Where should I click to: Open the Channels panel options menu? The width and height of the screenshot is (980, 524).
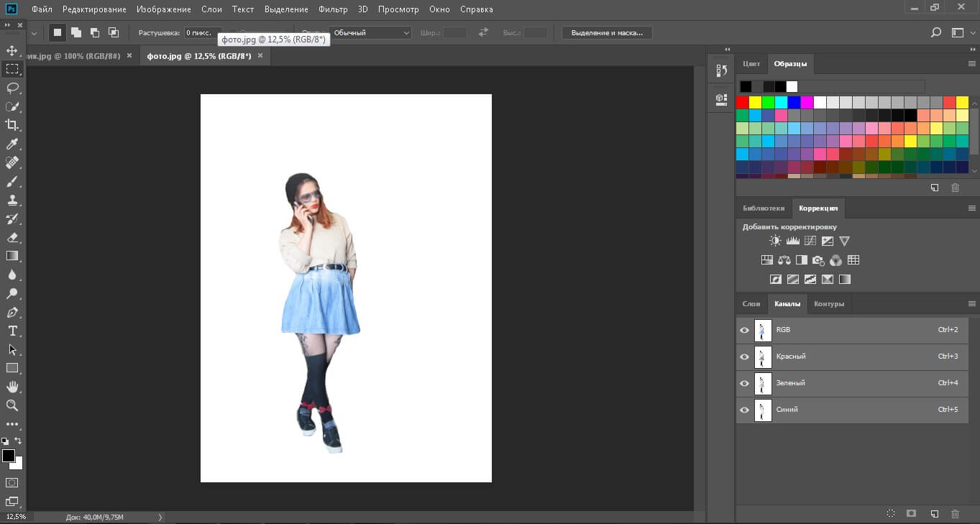(x=971, y=304)
